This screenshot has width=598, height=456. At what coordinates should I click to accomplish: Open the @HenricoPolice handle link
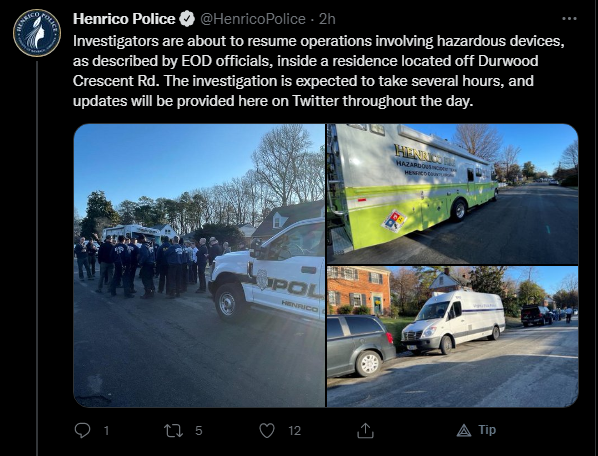click(x=253, y=19)
